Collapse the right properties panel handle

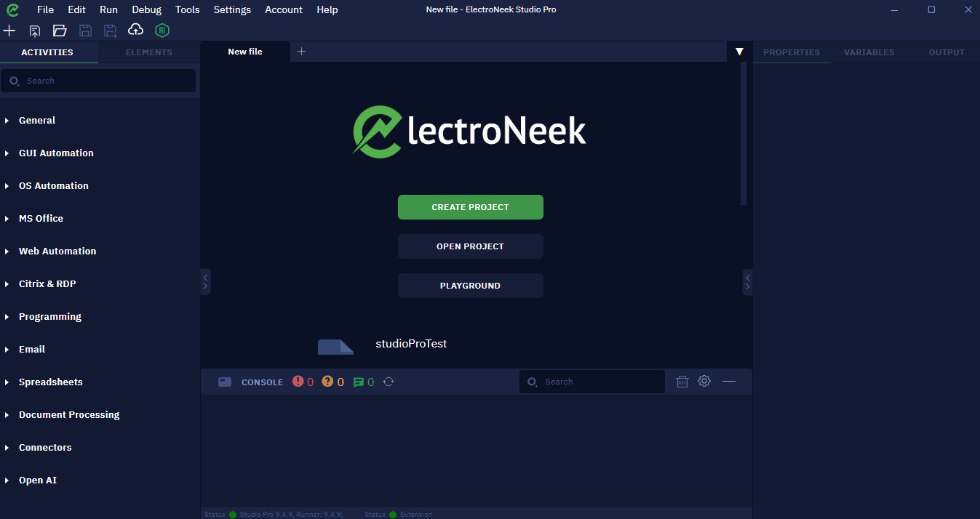747,282
